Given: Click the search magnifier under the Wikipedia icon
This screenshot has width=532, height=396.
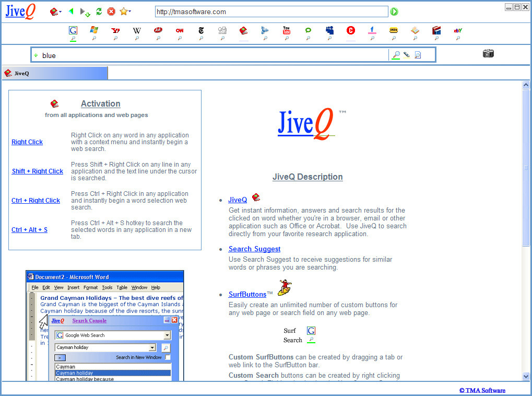Looking at the screenshot, I should tap(137, 38).
